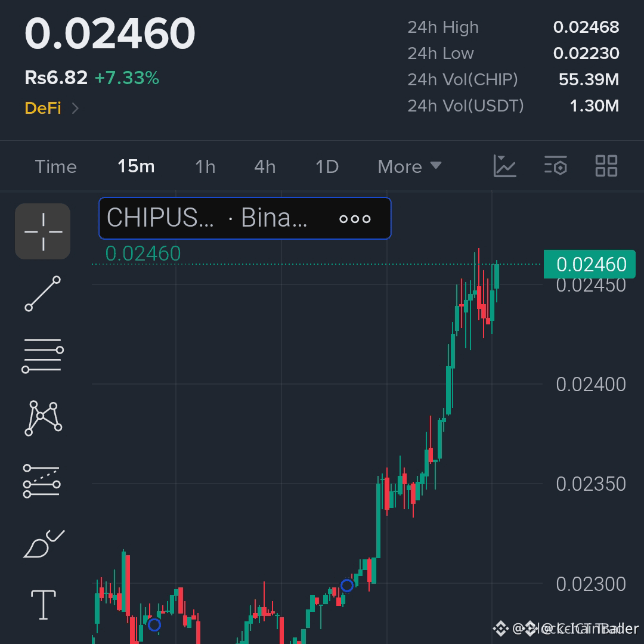Click the Bina... exchange label
The width and height of the screenshot is (644, 644).
(x=274, y=217)
